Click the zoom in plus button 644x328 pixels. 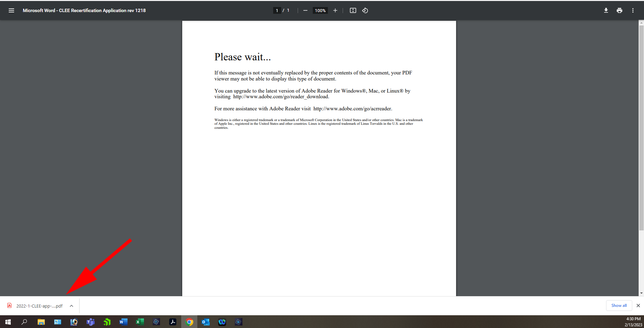pyautogui.click(x=335, y=10)
